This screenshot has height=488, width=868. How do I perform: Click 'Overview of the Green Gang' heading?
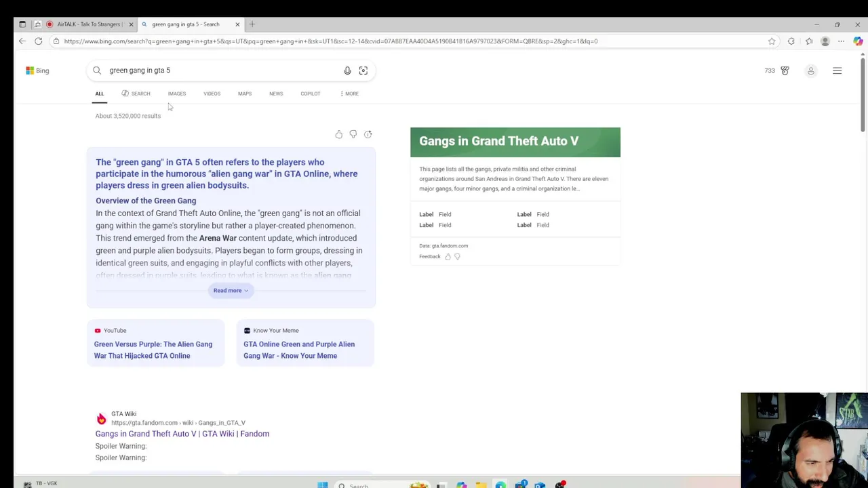pyautogui.click(x=146, y=201)
